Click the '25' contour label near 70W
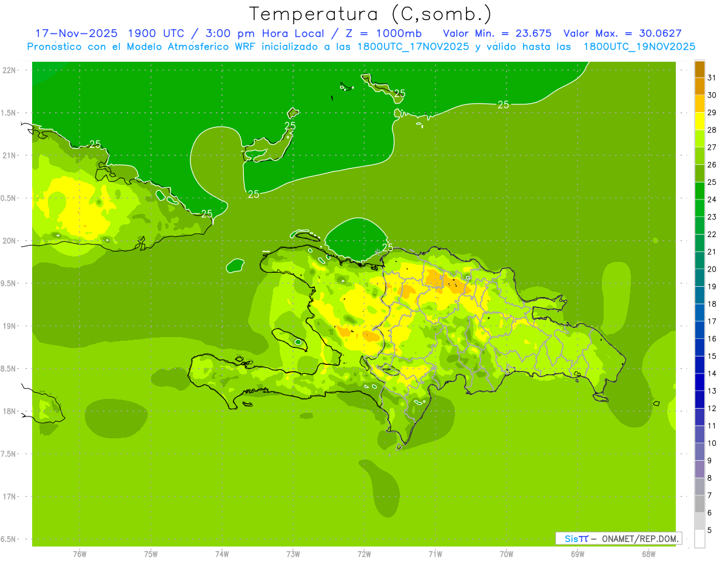The width and height of the screenshot is (728, 562). (504, 104)
